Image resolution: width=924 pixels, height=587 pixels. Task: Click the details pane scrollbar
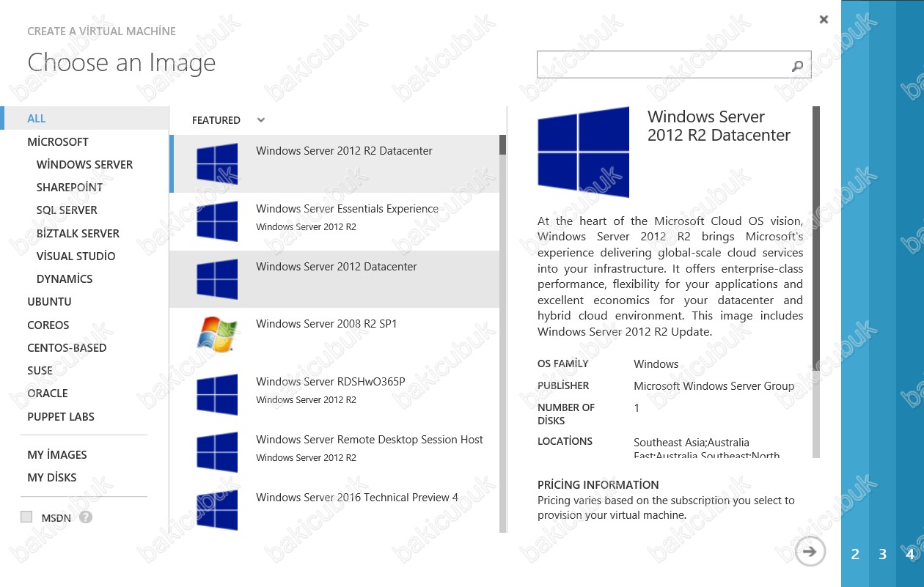pos(816,282)
